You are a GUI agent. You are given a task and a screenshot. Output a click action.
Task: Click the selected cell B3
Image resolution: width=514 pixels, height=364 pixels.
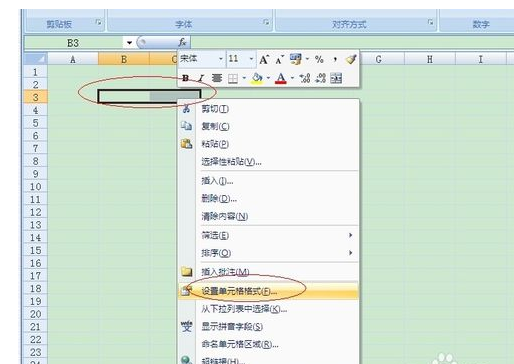point(124,96)
